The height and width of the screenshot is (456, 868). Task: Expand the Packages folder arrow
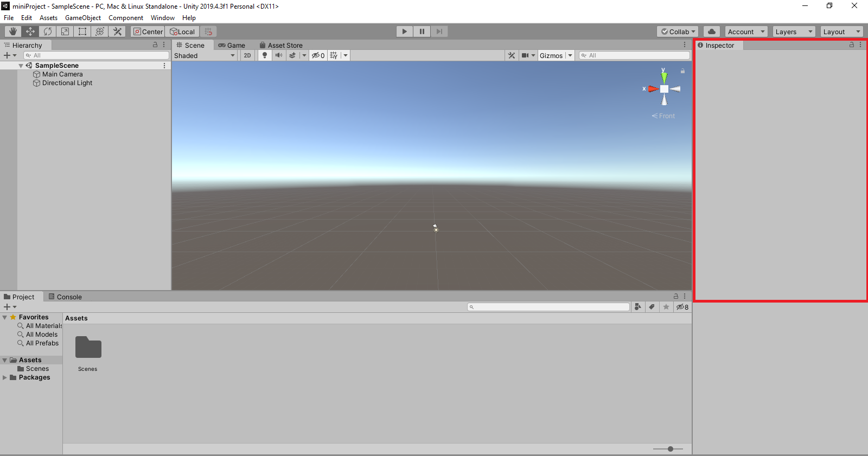[5, 377]
